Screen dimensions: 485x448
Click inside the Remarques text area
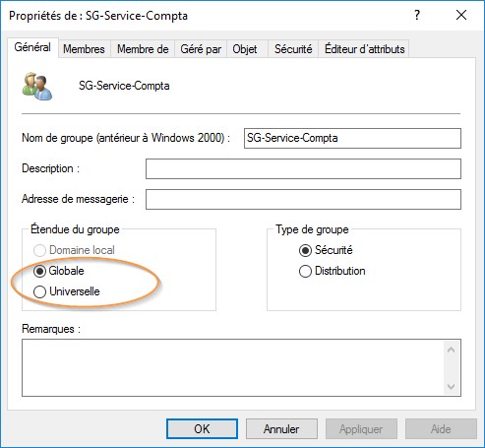(x=233, y=367)
